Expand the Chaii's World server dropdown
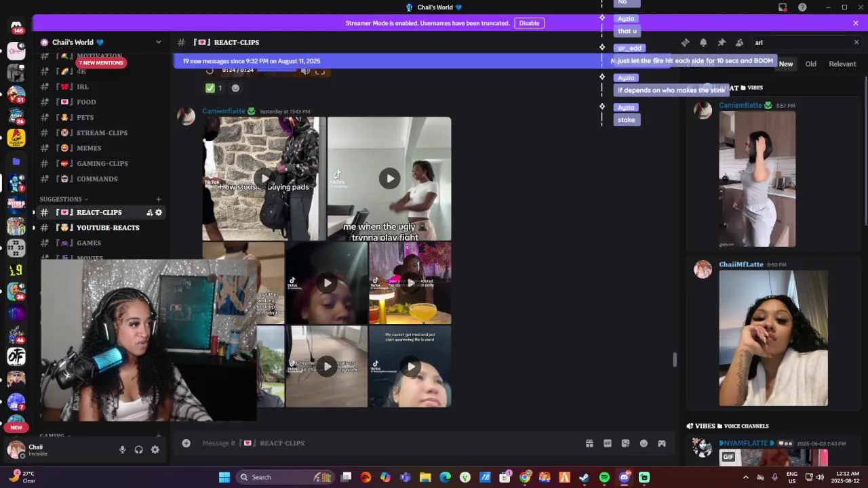The width and height of the screenshot is (868, 488). [159, 42]
